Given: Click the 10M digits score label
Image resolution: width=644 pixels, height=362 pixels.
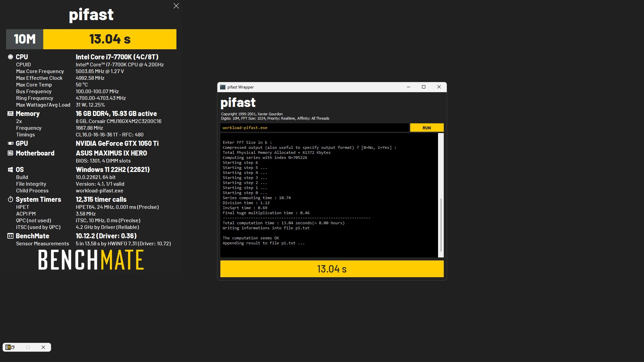Looking at the screenshot, I should point(25,39).
